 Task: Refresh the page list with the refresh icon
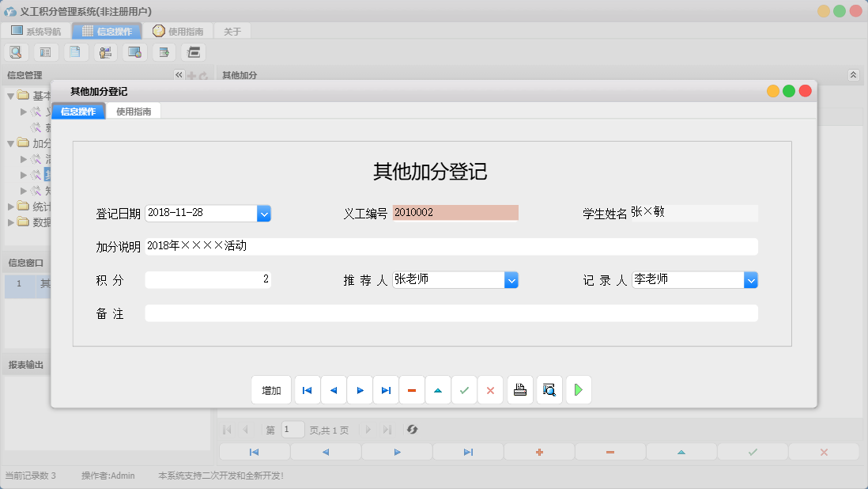410,430
